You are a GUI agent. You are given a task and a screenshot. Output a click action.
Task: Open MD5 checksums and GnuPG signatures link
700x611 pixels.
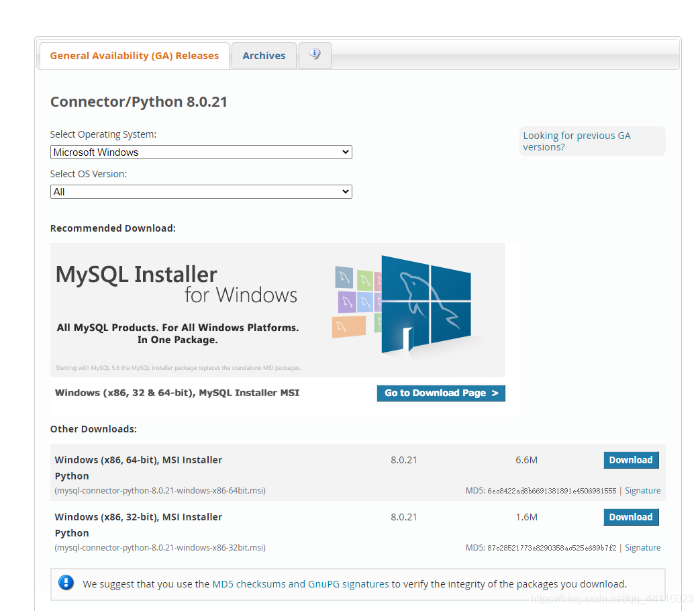click(301, 584)
